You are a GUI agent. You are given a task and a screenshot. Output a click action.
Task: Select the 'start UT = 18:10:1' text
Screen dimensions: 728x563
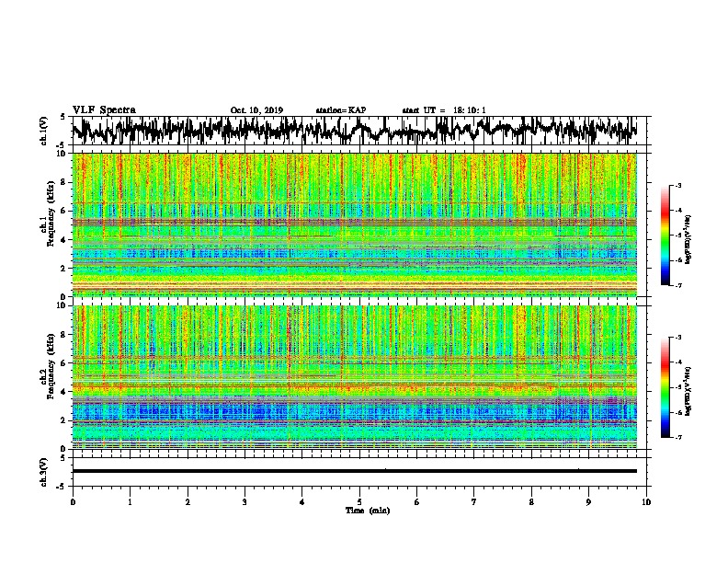pyautogui.click(x=444, y=110)
